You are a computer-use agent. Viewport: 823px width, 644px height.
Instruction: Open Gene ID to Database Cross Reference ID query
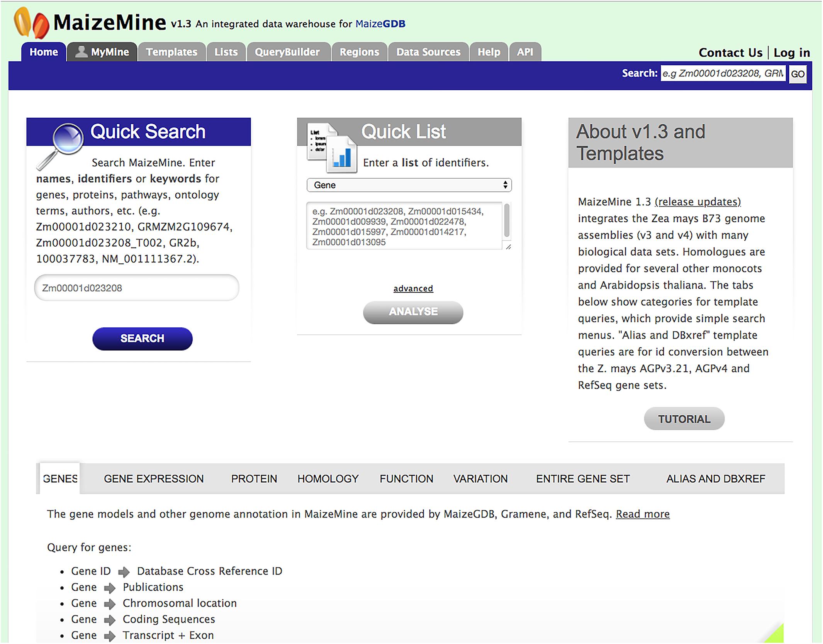click(176, 571)
